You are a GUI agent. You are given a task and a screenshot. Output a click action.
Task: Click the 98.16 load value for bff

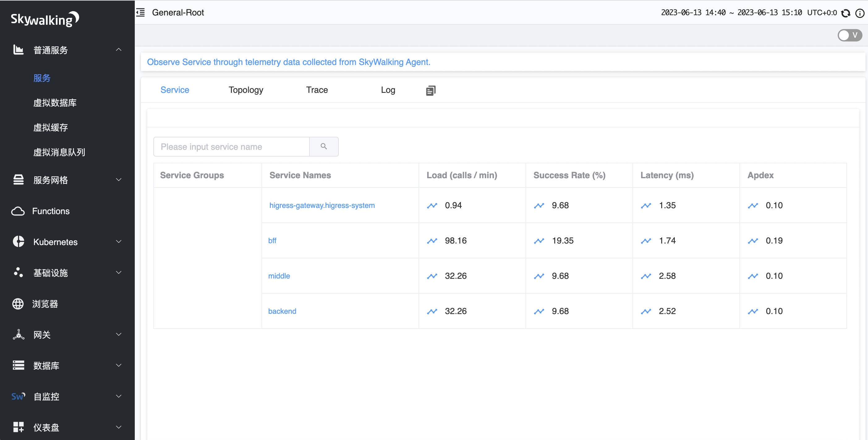tap(456, 241)
